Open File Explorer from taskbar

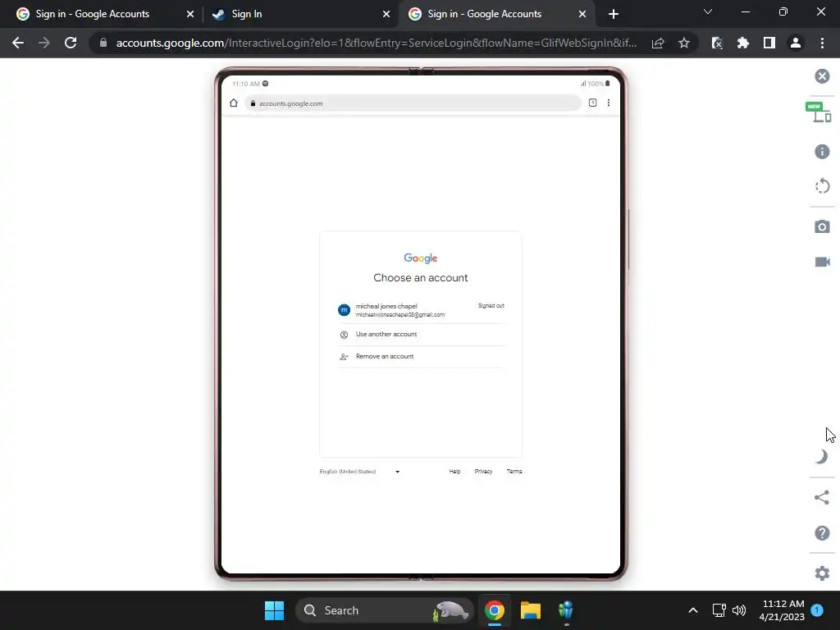(x=531, y=610)
